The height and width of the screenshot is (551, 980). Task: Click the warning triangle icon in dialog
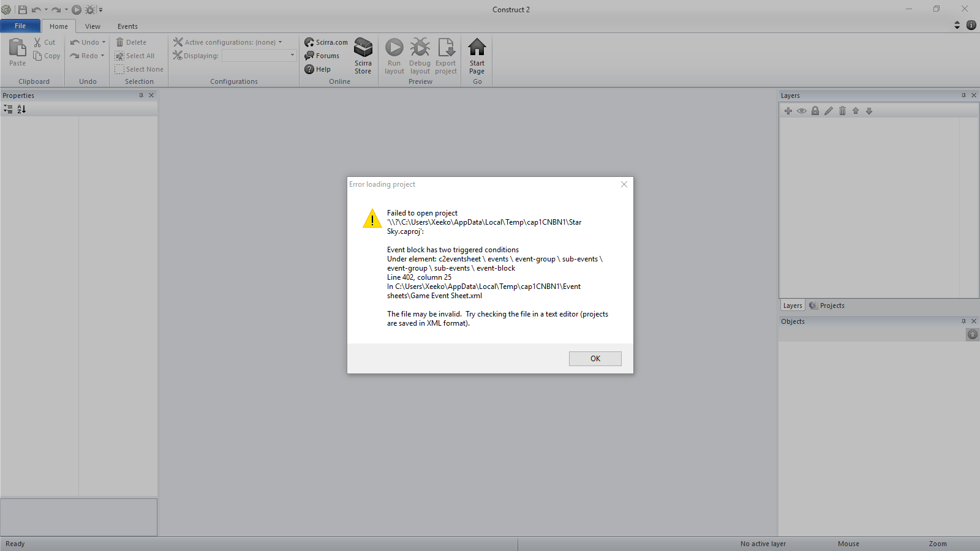[372, 219]
